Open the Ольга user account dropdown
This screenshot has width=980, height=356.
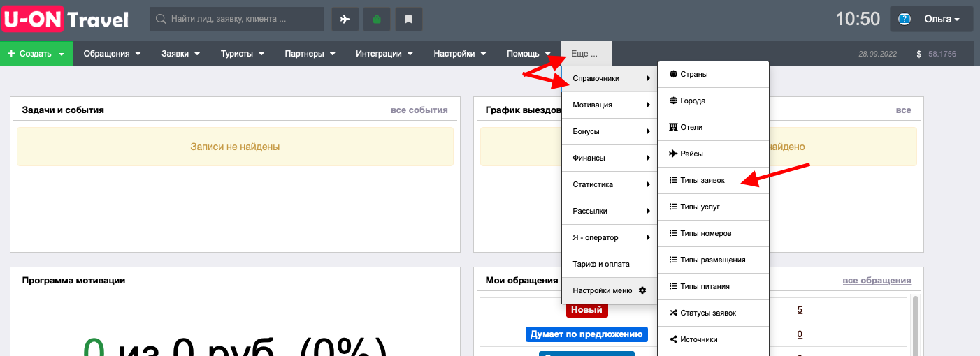932,19
